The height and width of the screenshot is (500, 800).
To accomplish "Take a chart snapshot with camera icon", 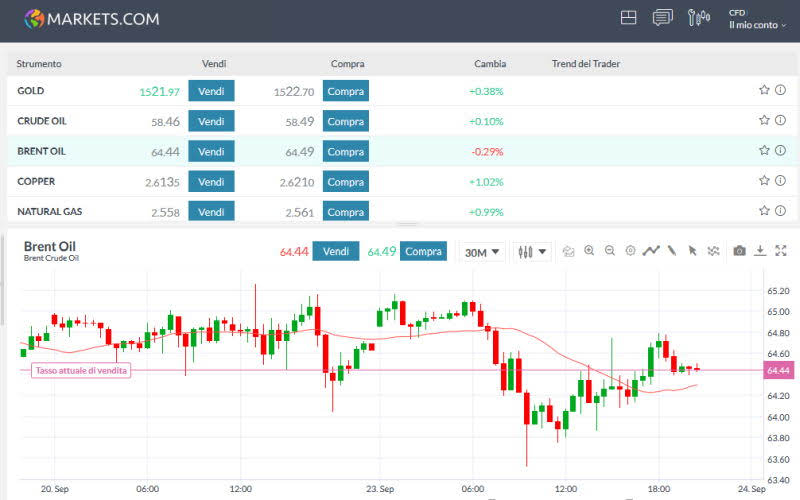I will click(x=739, y=251).
